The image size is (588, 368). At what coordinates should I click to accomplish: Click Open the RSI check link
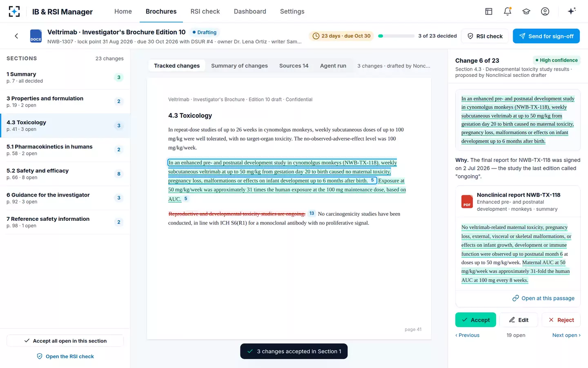(65, 357)
